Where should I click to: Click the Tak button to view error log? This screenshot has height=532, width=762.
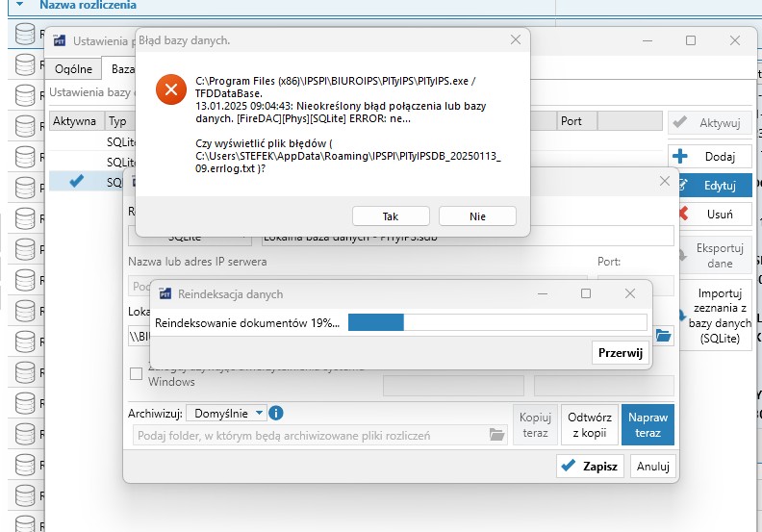pyautogui.click(x=391, y=216)
